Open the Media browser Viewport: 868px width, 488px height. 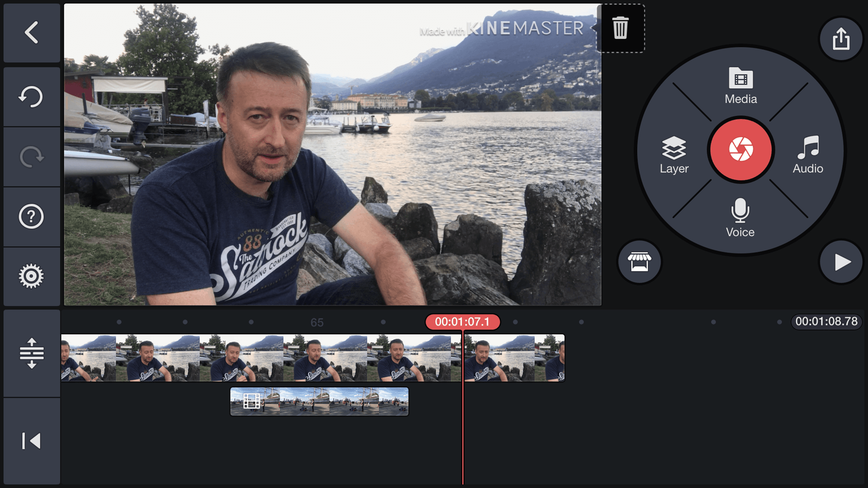click(x=741, y=86)
